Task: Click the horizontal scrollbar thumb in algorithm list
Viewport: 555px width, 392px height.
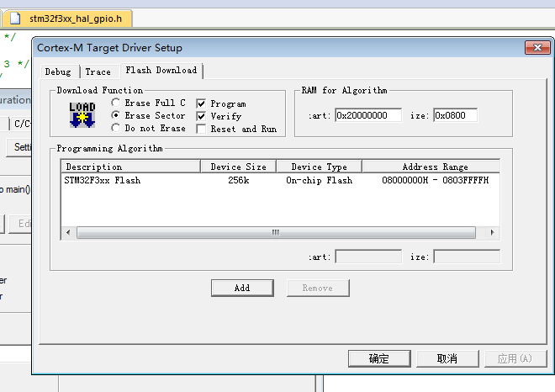Action: pyautogui.click(x=276, y=233)
